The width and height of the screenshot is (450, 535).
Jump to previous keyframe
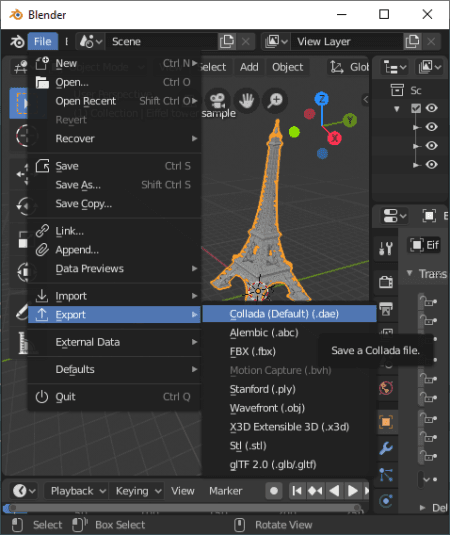pyautogui.click(x=316, y=491)
